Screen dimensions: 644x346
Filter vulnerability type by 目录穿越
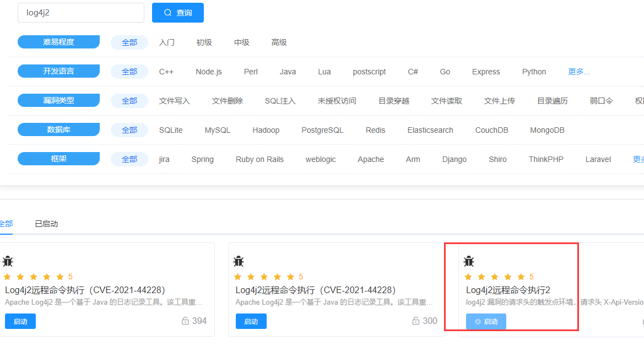393,101
